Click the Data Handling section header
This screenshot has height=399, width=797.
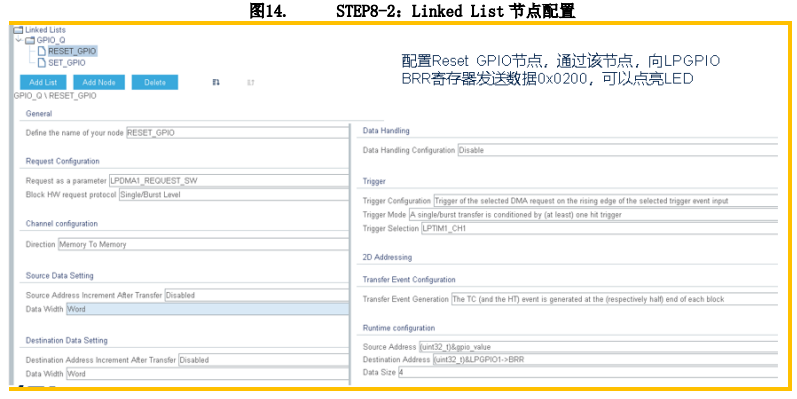(386, 131)
